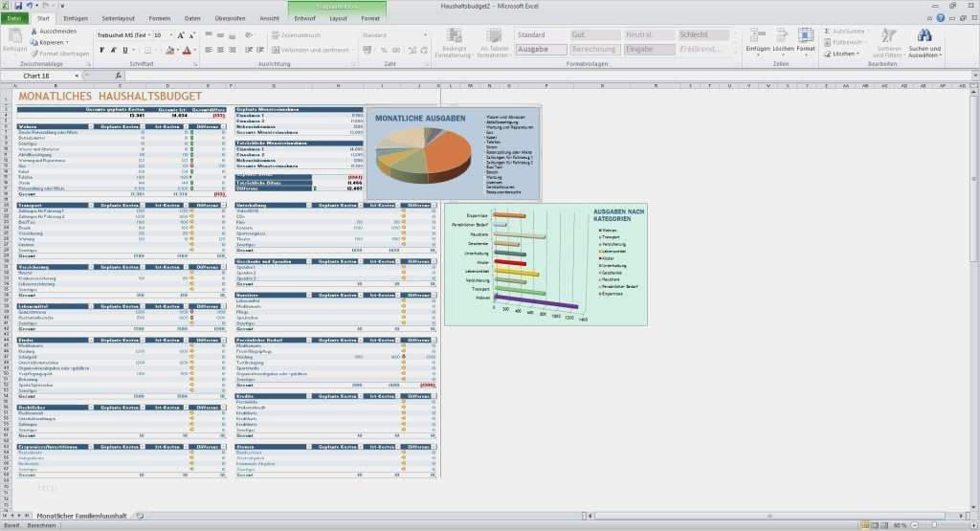980x531 pixels.
Task: Open the green Datei button
Action: [13, 18]
